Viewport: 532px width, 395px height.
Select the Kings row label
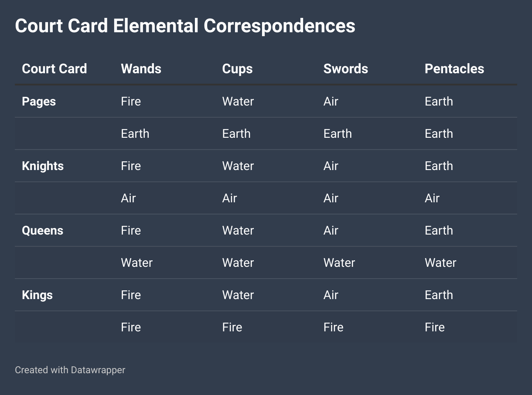click(37, 295)
